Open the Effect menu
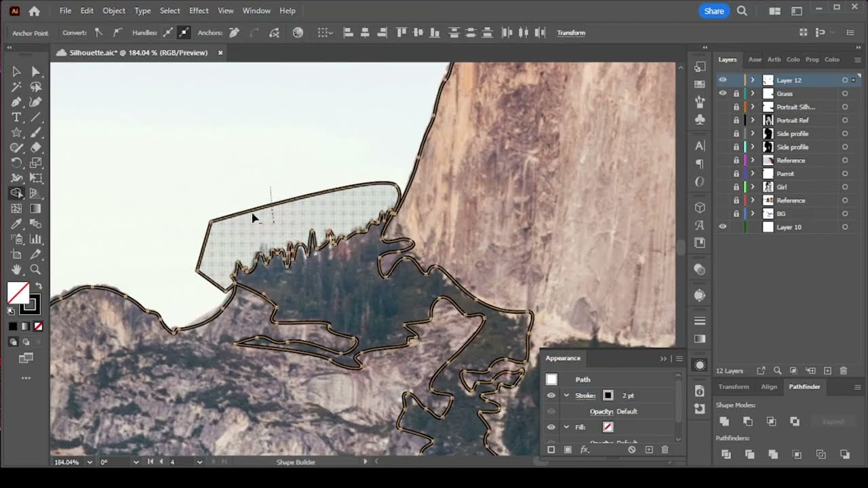This screenshot has height=488, width=868. (x=199, y=11)
